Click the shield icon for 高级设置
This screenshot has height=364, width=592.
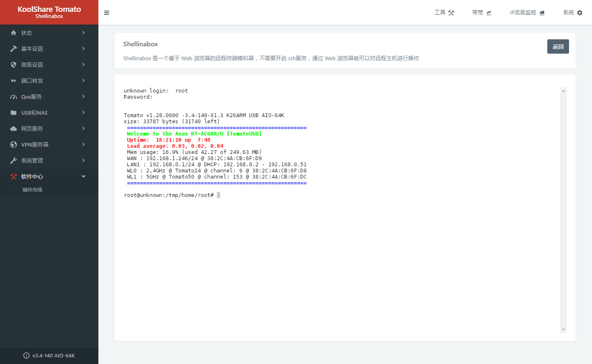point(14,65)
